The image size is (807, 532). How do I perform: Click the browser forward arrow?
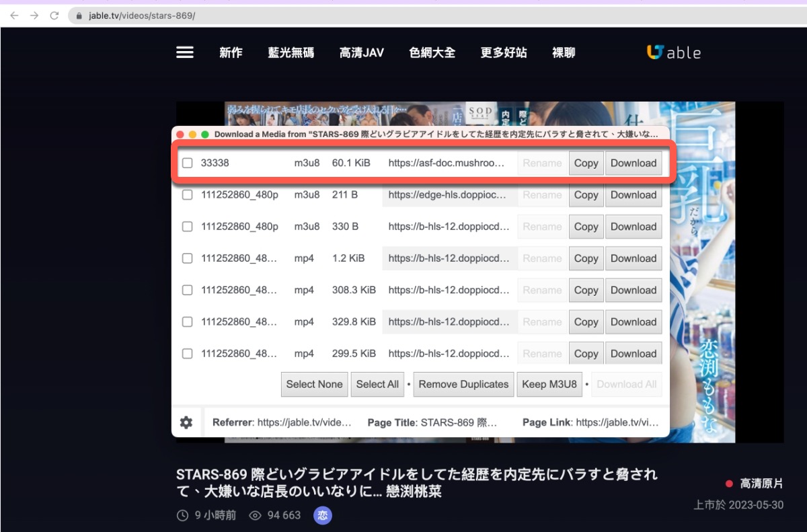(34, 15)
